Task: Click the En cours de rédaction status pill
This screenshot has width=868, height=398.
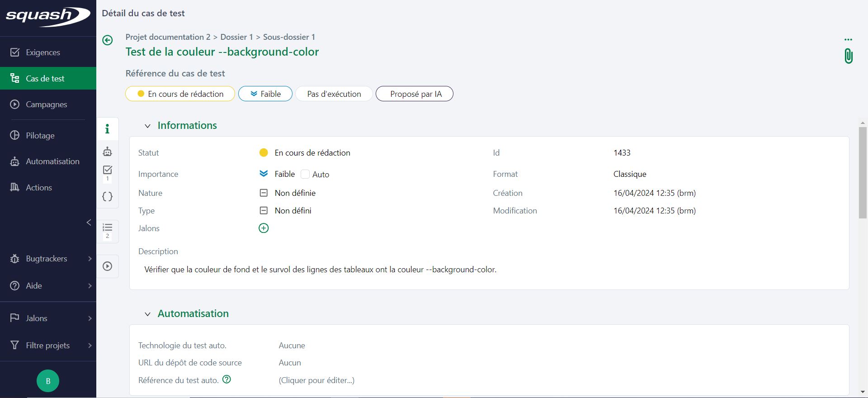Action: pos(180,94)
